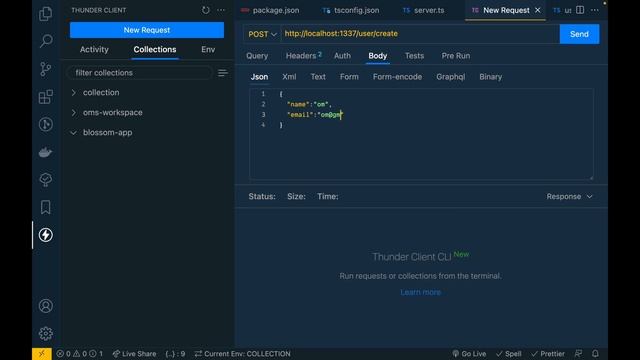
Task: Open the Explorer files icon in activity bar
Action: click(45, 14)
